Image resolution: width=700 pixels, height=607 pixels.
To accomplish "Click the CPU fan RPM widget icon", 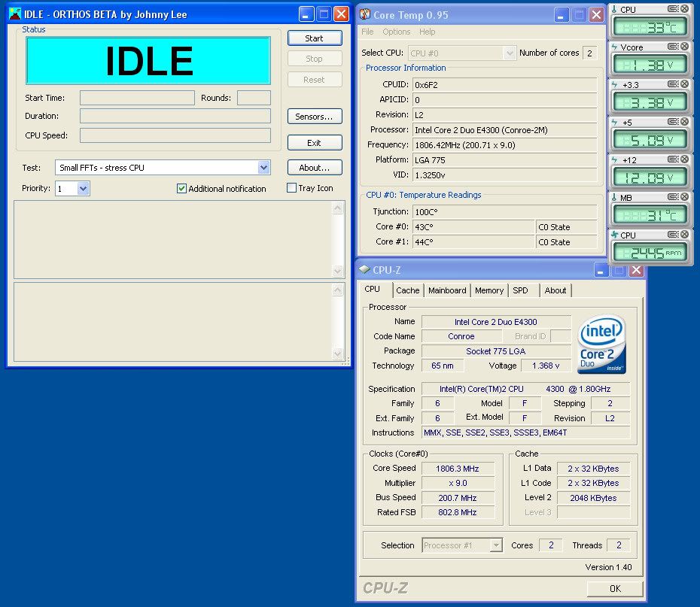I will click(x=614, y=235).
